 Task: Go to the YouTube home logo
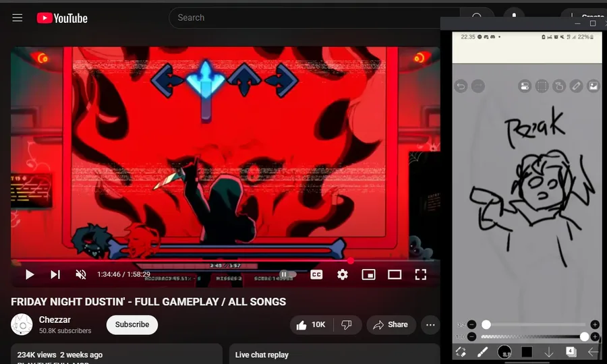(x=62, y=18)
